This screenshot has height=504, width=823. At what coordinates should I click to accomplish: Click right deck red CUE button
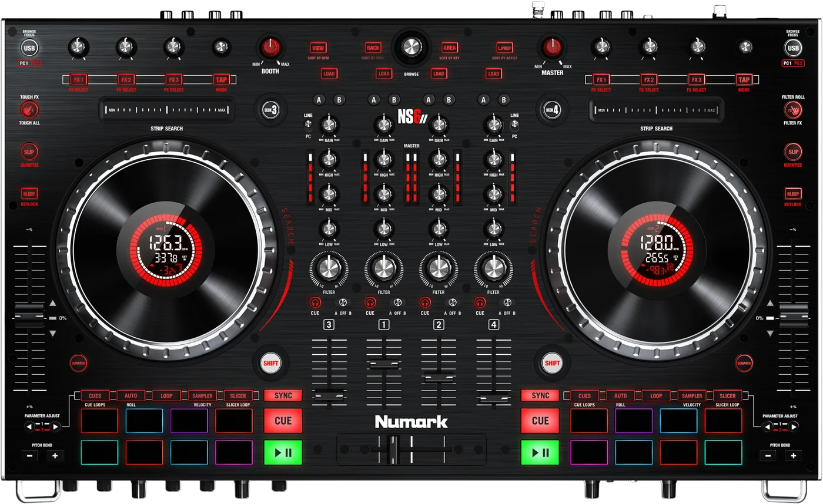pyautogui.click(x=540, y=421)
